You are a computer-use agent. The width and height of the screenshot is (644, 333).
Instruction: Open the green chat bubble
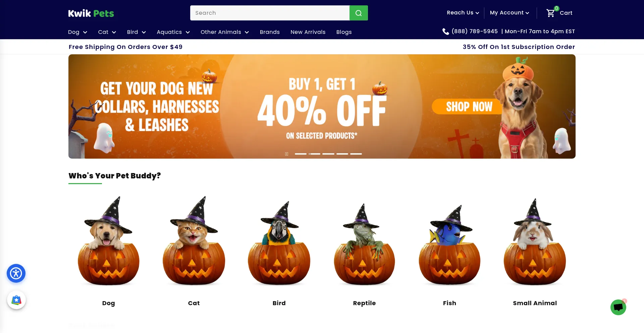click(x=618, y=307)
